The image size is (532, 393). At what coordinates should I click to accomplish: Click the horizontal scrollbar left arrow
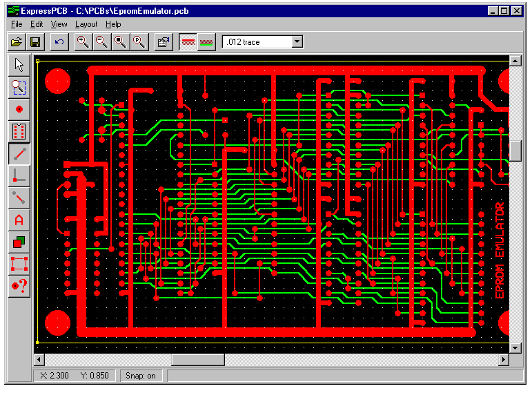(x=39, y=359)
